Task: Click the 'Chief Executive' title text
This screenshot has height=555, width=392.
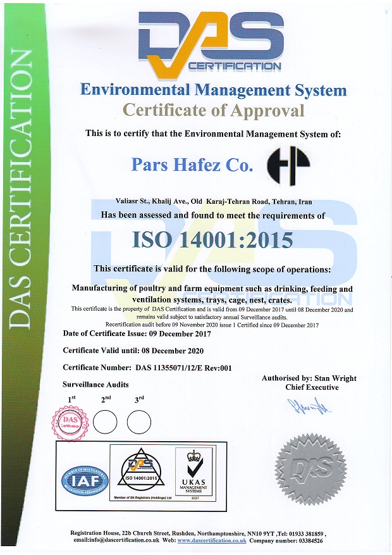Action: (x=312, y=387)
